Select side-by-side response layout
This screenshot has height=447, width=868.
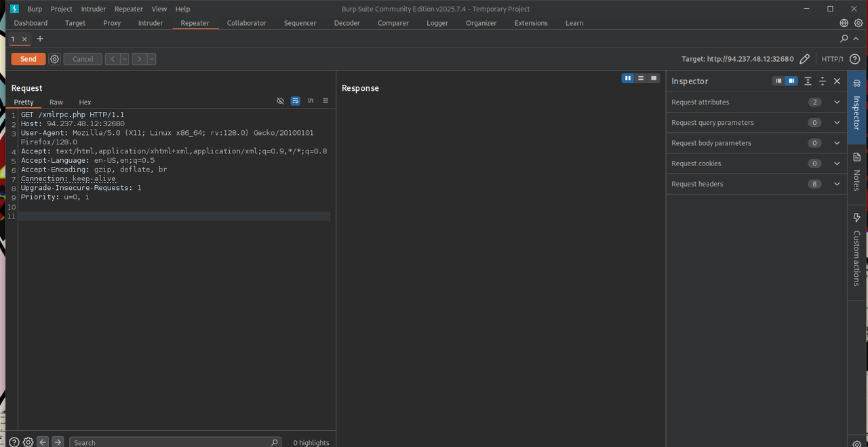pyautogui.click(x=628, y=78)
